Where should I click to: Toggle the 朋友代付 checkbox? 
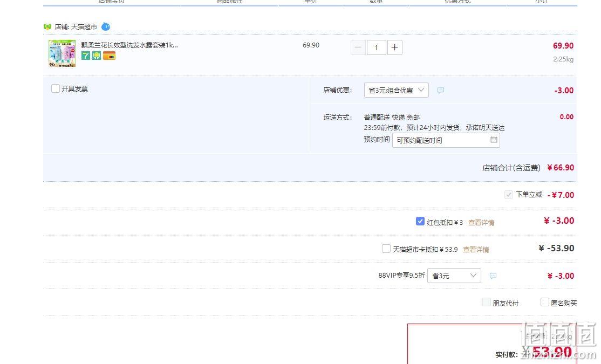pos(487,303)
